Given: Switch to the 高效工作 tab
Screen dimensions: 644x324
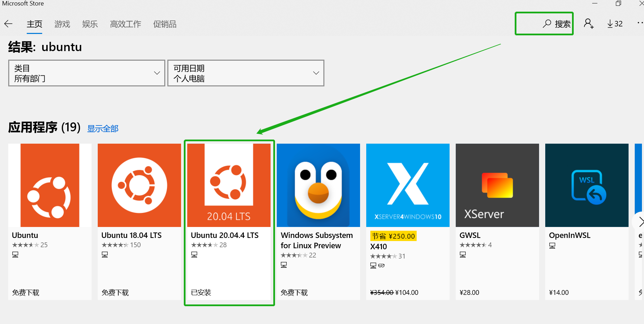Looking at the screenshot, I should pyautogui.click(x=126, y=24).
